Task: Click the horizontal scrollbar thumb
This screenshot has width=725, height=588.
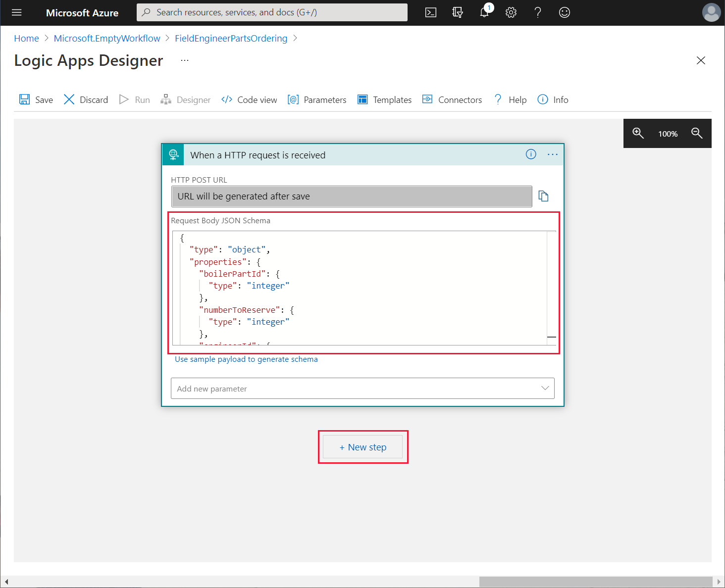Action: coord(596,582)
